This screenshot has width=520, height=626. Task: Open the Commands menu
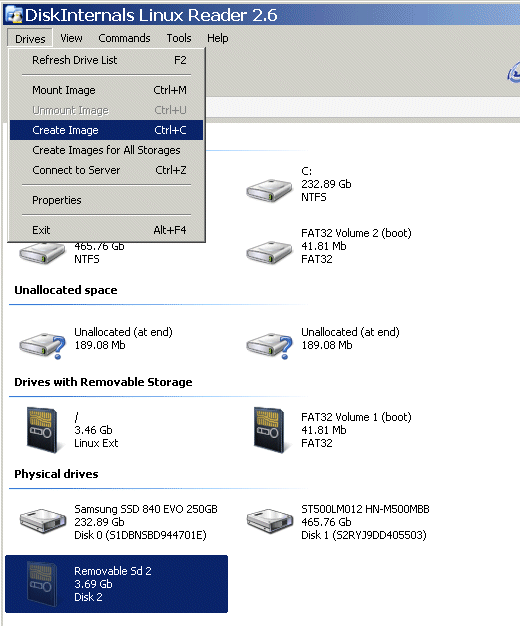124,38
